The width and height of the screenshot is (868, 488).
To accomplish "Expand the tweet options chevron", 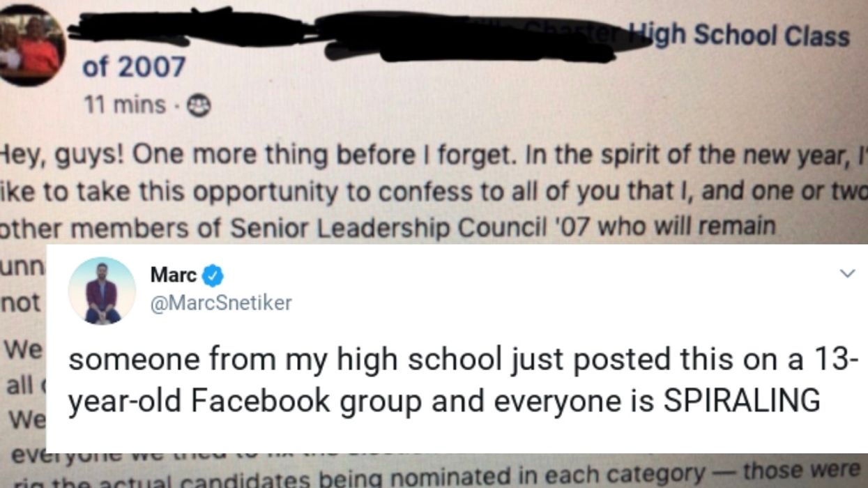I will tap(847, 275).
